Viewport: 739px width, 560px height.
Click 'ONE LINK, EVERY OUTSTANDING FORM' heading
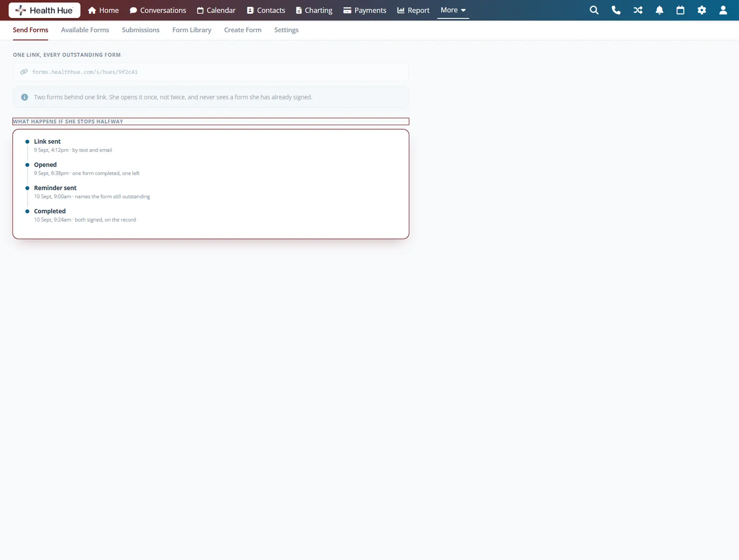click(67, 55)
